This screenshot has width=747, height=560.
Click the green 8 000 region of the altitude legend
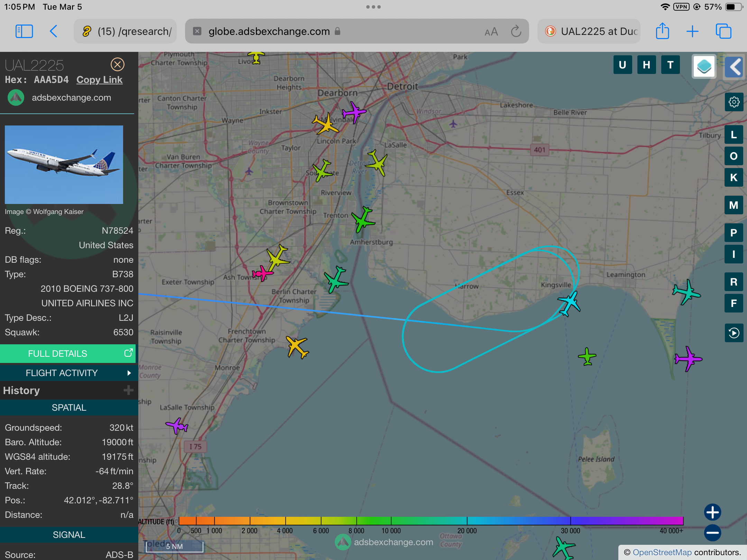[x=357, y=521]
